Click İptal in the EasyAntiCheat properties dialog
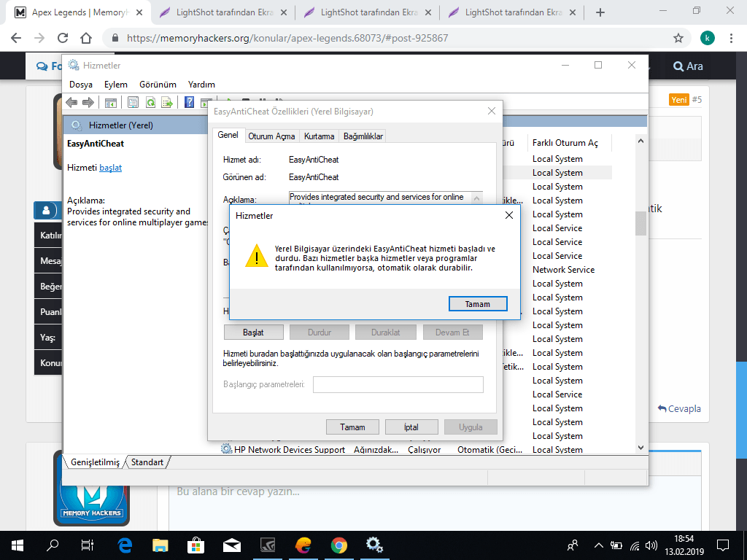 pyautogui.click(x=411, y=427)
